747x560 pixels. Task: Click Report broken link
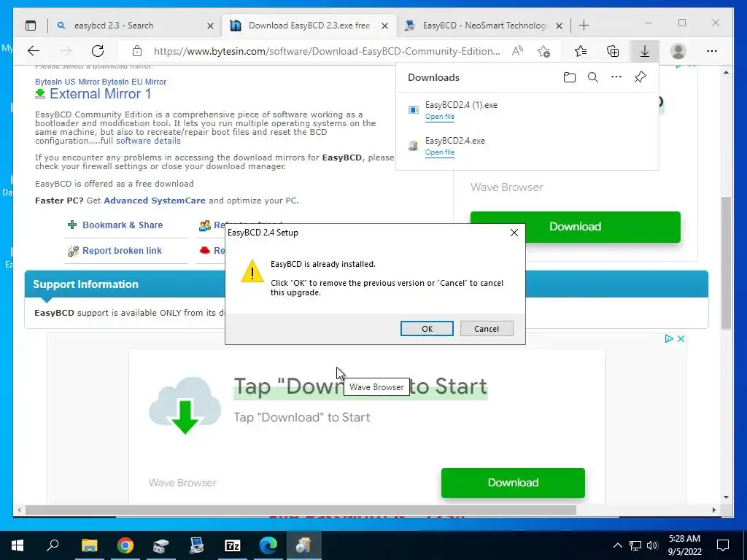pyautogui.click(x=122, y=251)
